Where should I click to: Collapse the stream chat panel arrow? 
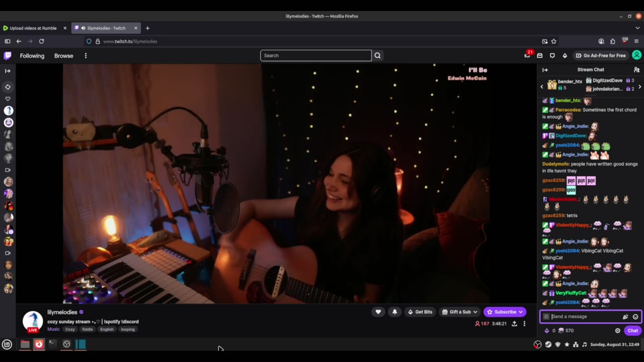pos(545,70)
